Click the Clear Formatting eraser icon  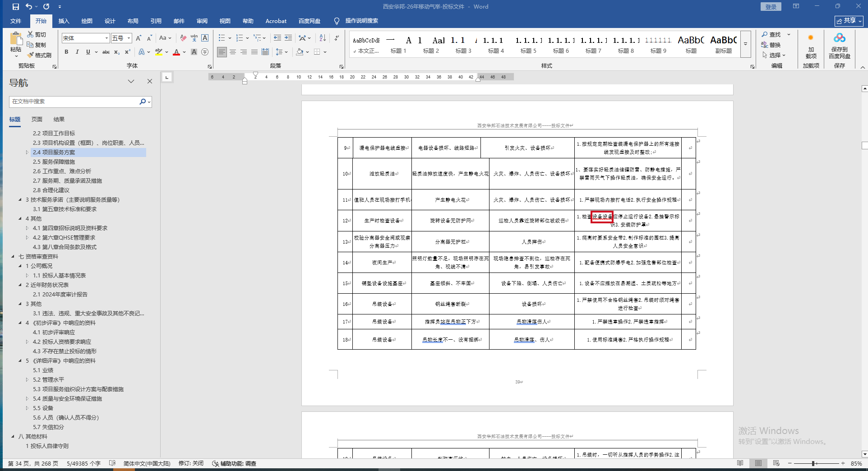click(183, 38)
